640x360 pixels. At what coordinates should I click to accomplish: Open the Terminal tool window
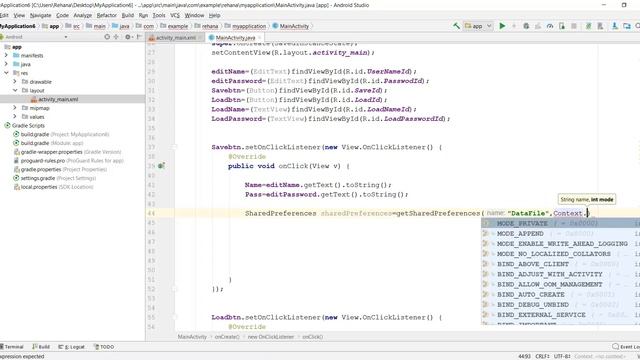coord(12,347)
